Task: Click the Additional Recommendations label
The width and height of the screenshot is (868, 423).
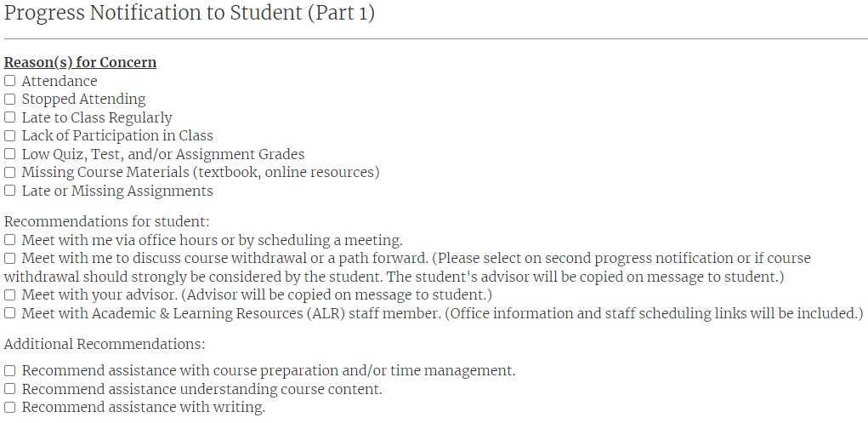Action: pyautogui.click(x=105, y=345)
